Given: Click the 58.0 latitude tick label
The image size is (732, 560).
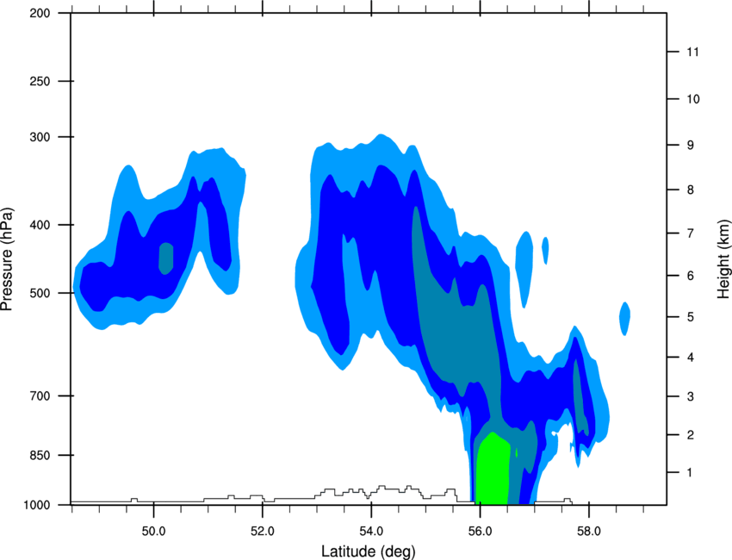Looking at the screenshot, I should (x=589, y=532).
